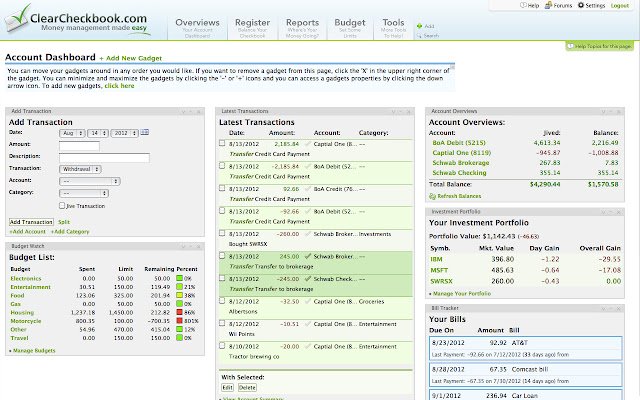Close the Add Transaction gadget
The image size is (640, 400).
tap(199, 111)
